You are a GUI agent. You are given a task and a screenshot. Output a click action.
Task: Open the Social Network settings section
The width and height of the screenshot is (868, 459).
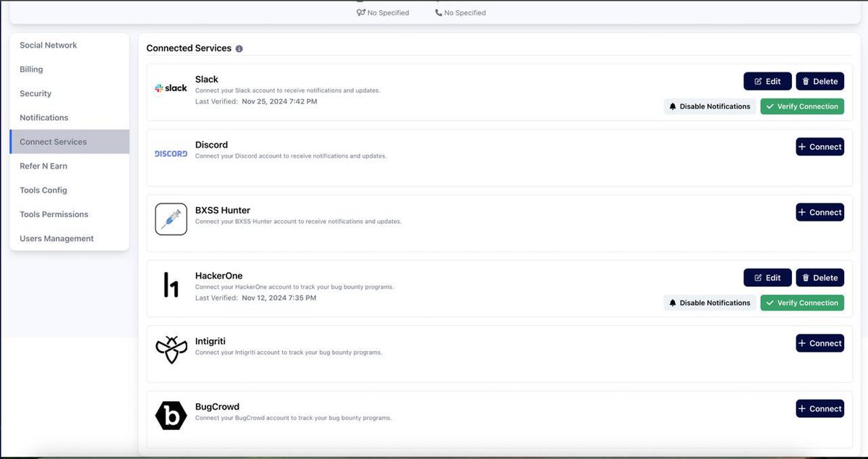(69, 45)
